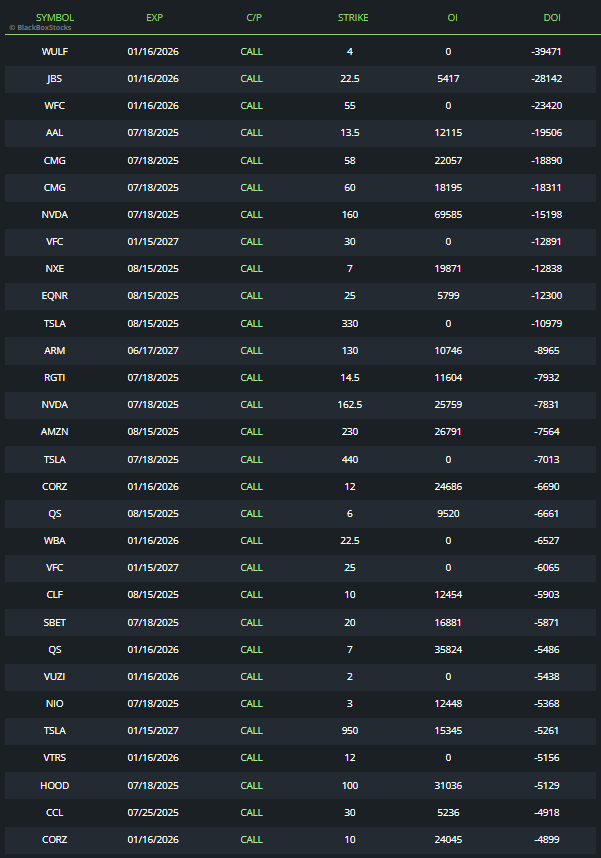Click the expiration date 06/17/2027
Viewport: 601px width, 858px height.
pyautogui.click(x=153, y=350)
